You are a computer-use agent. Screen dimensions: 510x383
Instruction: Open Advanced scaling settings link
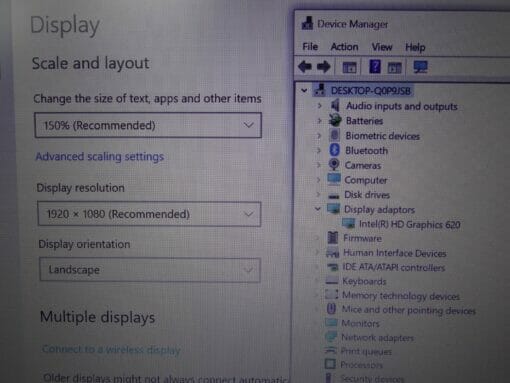100,156
